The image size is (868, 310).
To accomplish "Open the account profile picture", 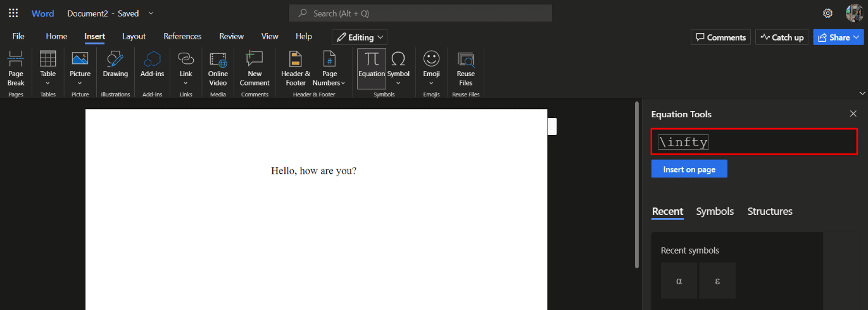I will 854,13.
